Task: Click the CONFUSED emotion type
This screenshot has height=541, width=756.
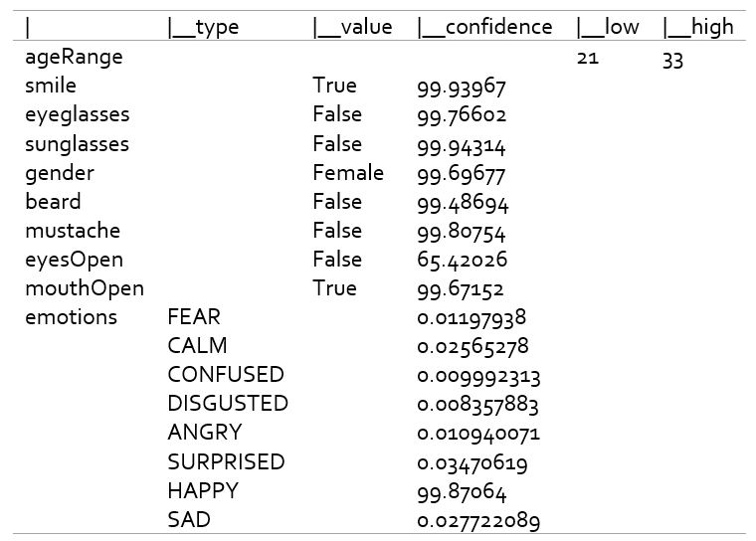Action: [x=226, y=375]
